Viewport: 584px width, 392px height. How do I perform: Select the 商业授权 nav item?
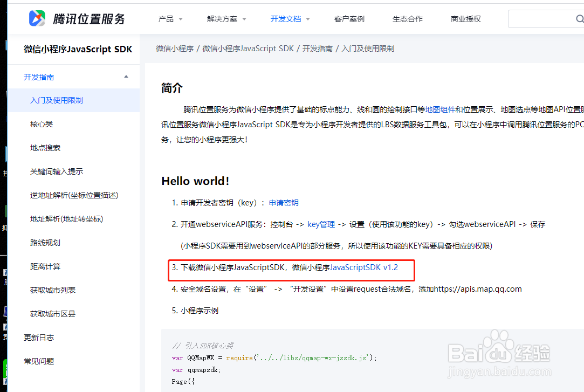[465, 18]
